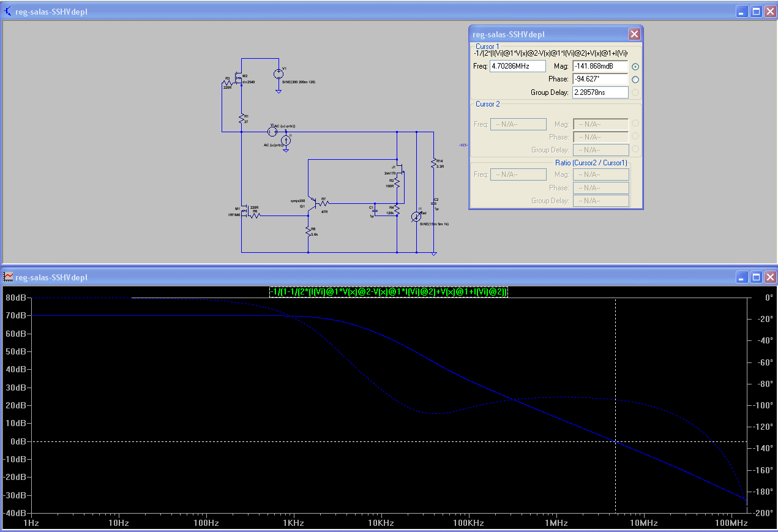778x532 pixels.
Task: Click the ground symbol under Ii source
Action: coord(286,151)
